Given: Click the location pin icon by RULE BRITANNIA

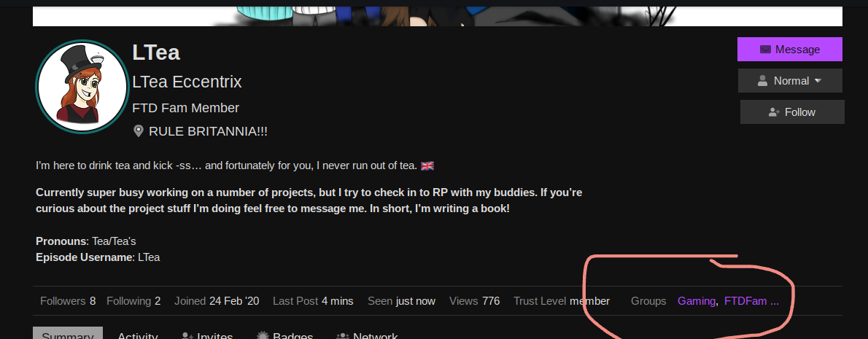Looking at the screenshot, I should (x=139, y=131).
